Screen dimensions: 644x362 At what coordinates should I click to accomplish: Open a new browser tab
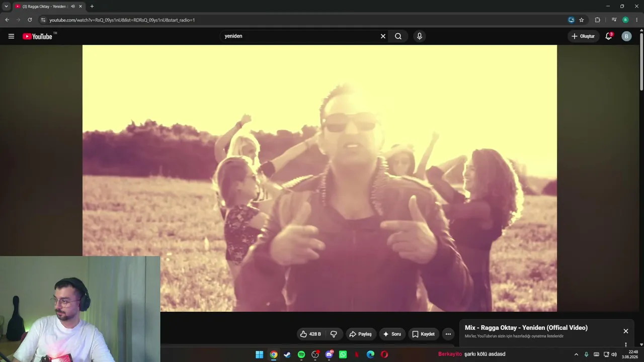92,7
